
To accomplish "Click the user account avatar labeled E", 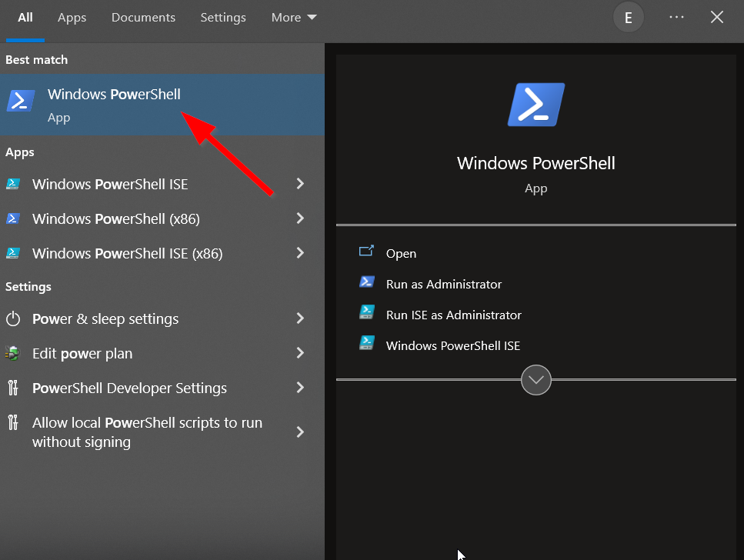I will tap(628, 18).
